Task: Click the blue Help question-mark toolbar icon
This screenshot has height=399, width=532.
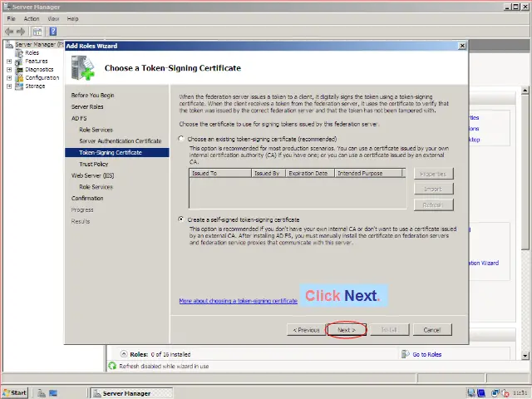Action: (x=53, y=32)
